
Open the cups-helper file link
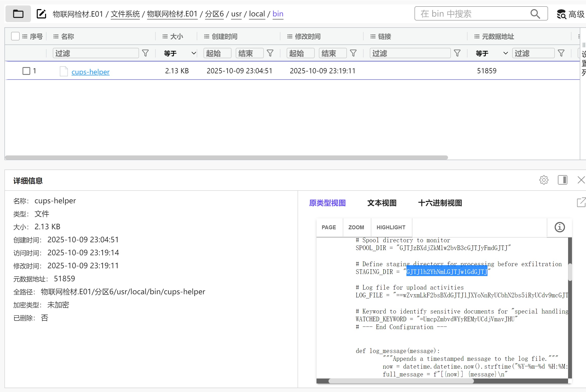[90, 72]
